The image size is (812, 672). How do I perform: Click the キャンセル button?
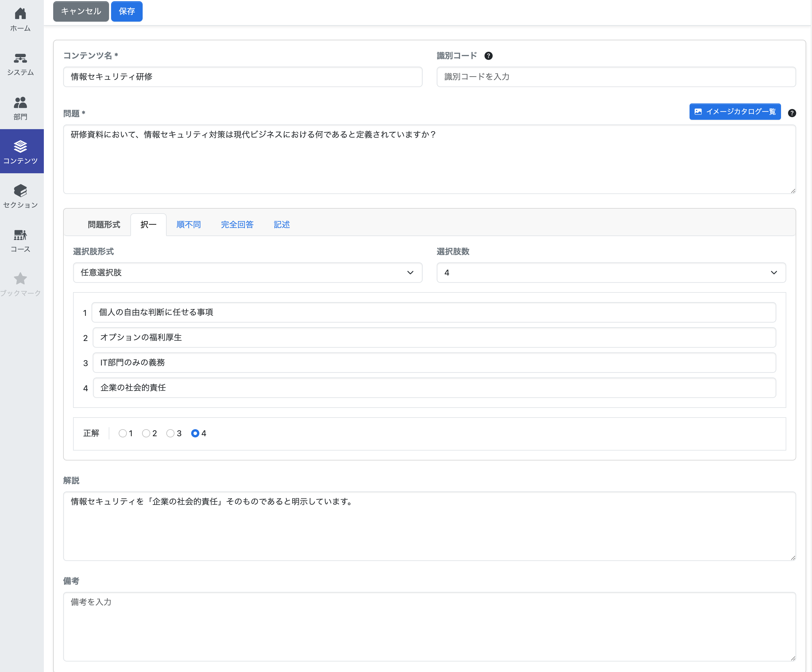tap(81, 11)
